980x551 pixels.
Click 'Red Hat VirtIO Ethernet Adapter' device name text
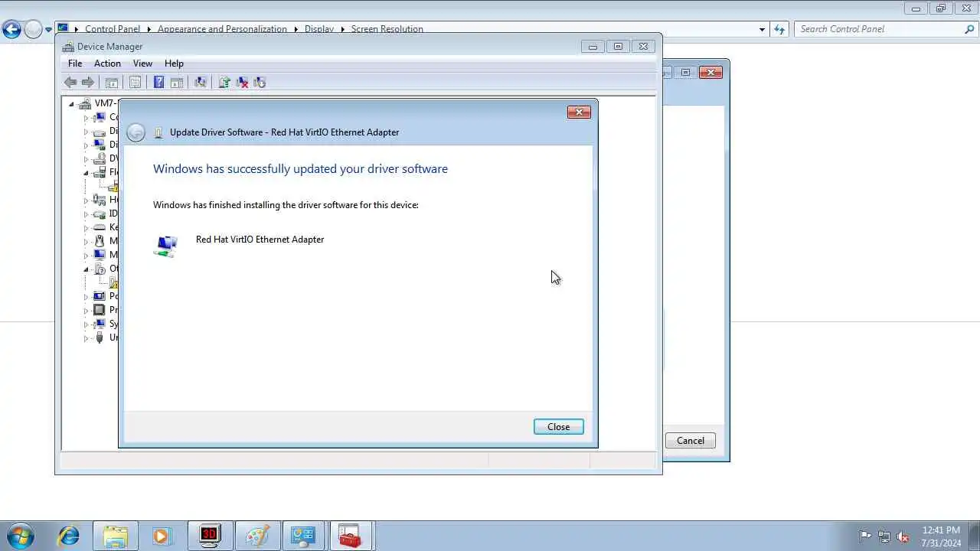(x=260, y=240)
